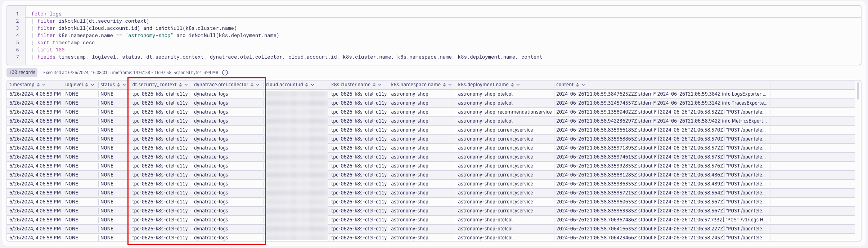Sort by the timestamp column

pos(38,85)
